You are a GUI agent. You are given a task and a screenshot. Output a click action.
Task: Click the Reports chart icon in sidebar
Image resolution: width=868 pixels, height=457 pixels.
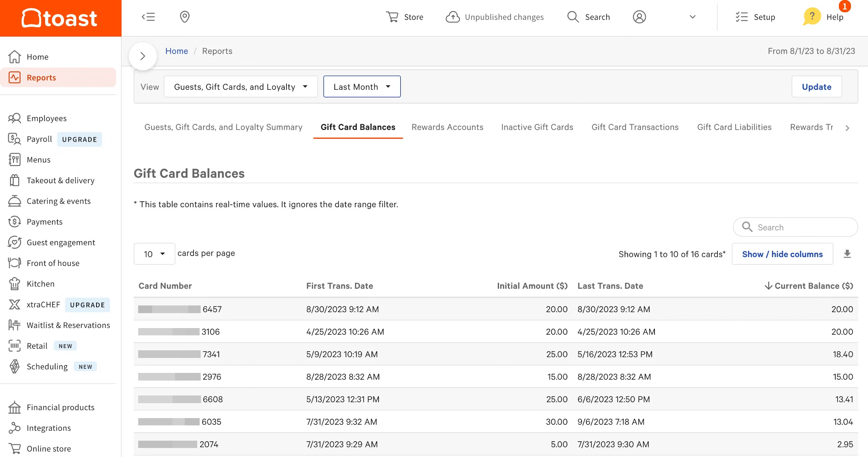click(x=15, y=77)
